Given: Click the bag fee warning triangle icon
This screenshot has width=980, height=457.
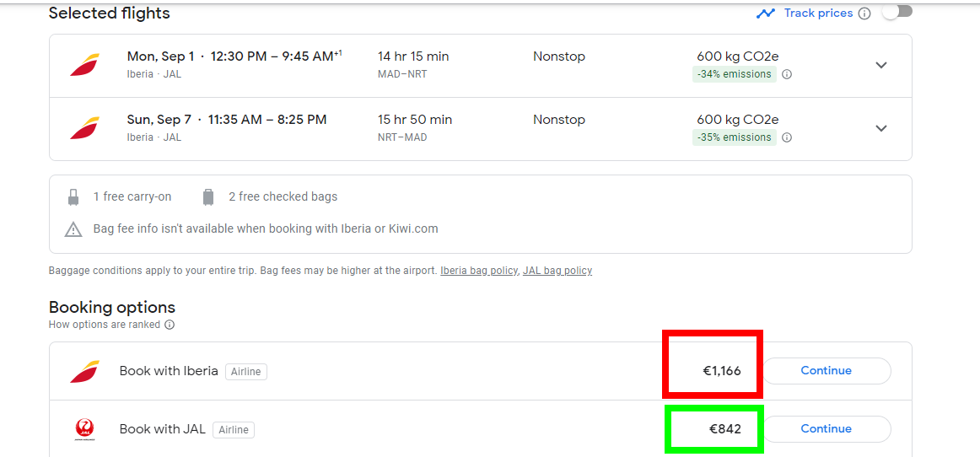Looking at the screenshot, I should (73, 229).
